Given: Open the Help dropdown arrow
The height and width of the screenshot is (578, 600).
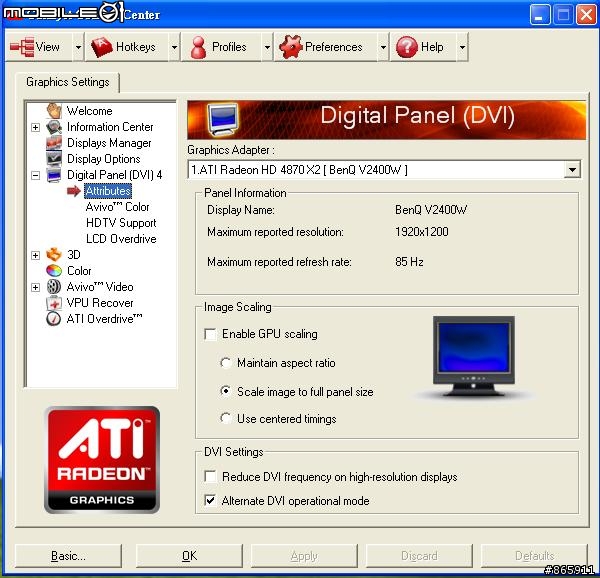Looking at the screenshot, I should (462, 47).
